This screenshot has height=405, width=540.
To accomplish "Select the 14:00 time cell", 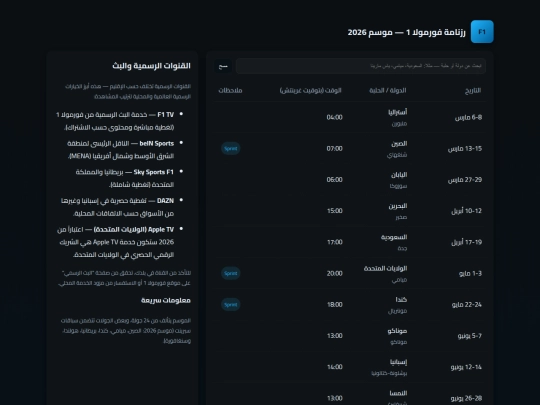I will (335, 367).
